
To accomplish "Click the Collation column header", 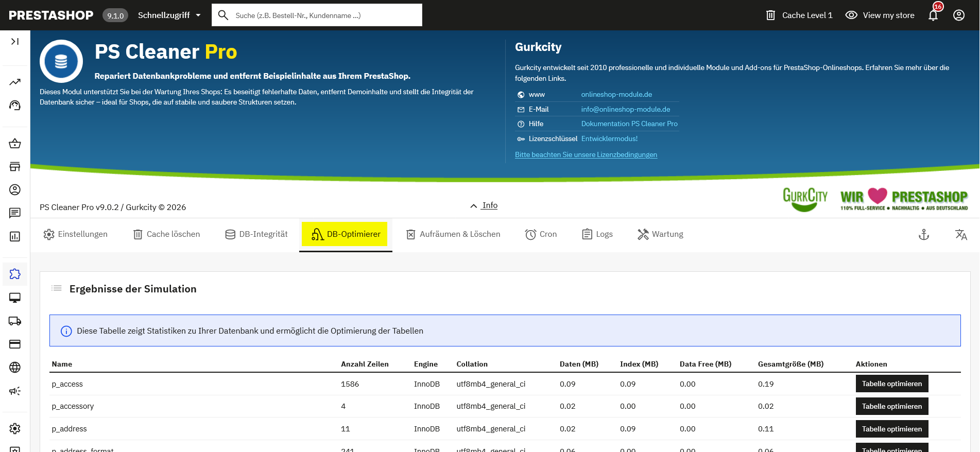I will 472,364.
